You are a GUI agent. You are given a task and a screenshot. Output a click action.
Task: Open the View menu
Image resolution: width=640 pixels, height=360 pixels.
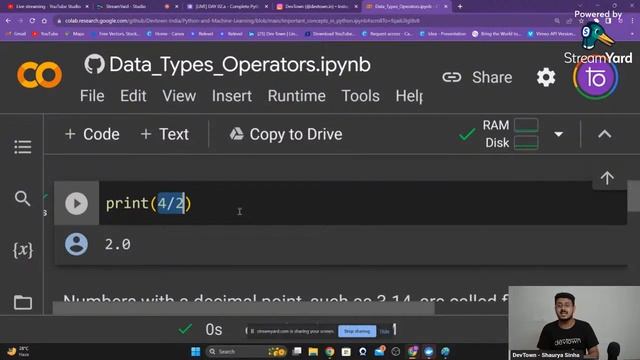tap(179, 96)
